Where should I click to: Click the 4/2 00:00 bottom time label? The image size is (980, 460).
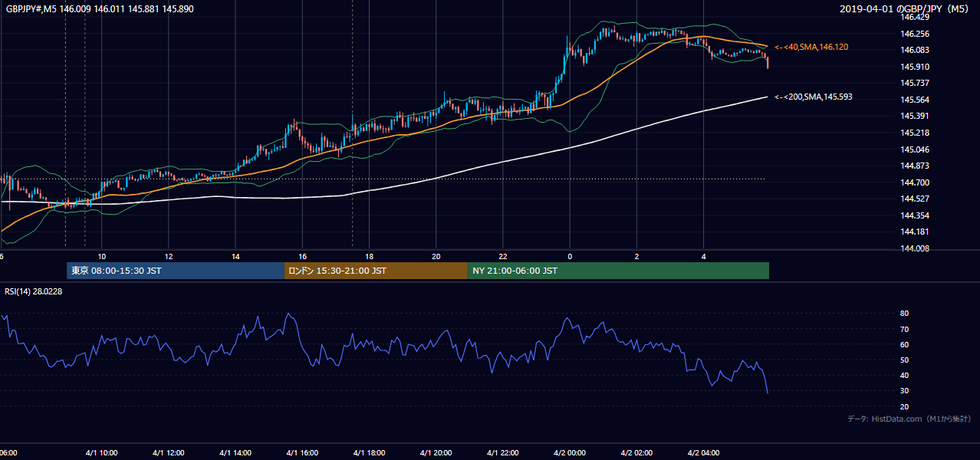(570, 453)
